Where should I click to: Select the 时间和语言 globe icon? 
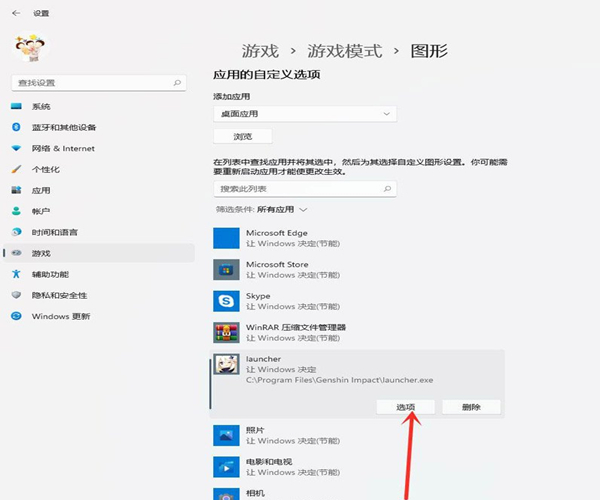pyautogui.click(x=16, y=232)
